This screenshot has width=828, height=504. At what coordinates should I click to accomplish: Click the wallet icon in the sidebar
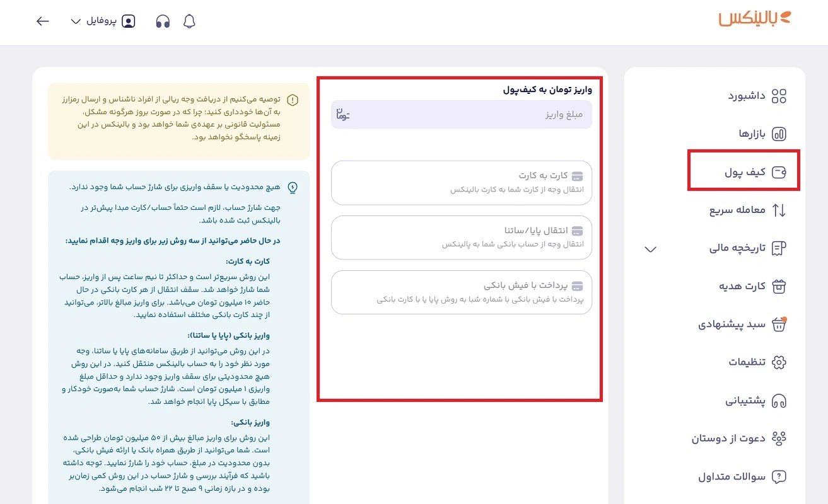(779, 172)
